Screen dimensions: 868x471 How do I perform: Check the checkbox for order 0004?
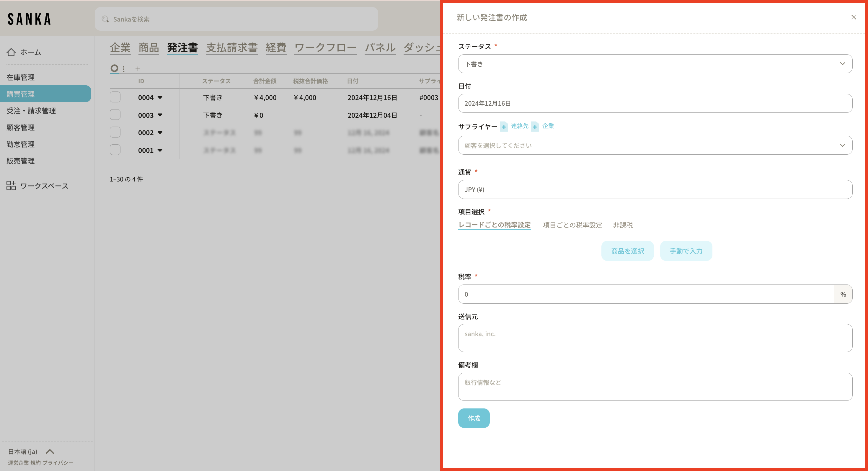(x=115, y=97)
